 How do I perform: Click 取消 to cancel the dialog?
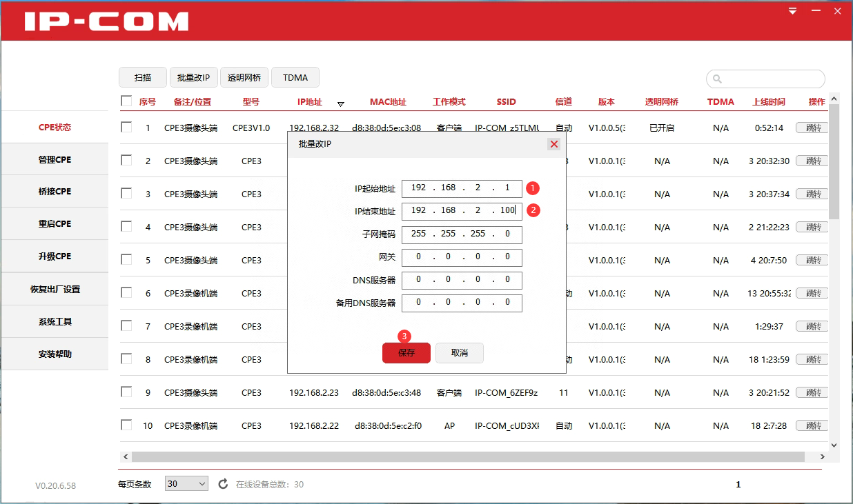[460, 353]
